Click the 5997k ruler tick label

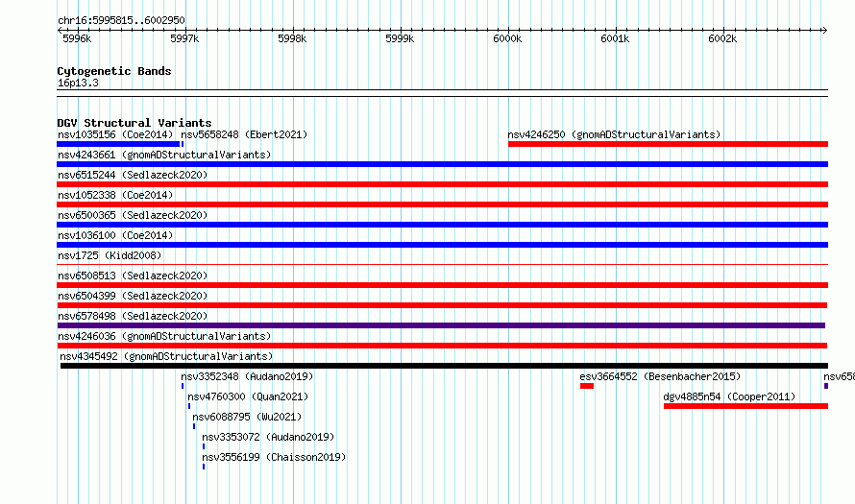pos(184,38)
